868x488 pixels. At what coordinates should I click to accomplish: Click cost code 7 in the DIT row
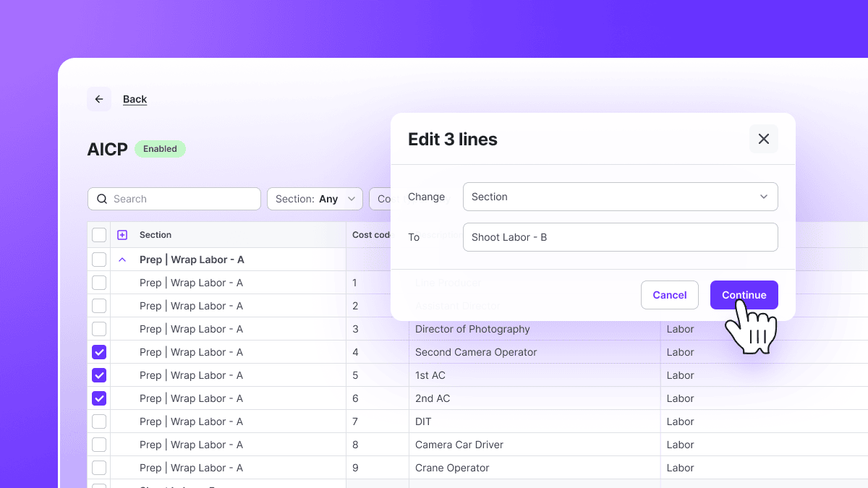tap(378, 421)
